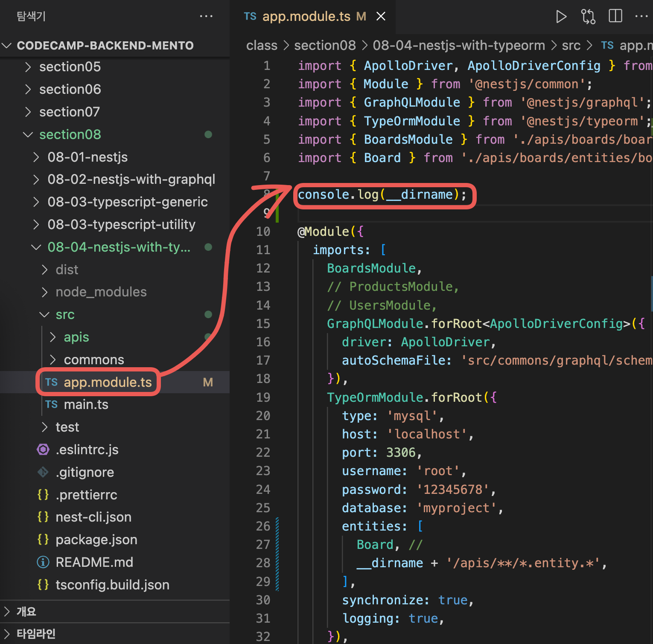This screenshot has width=653, height=644.
Task: Open explorer panel more actions menu
Action: click(x=206, y=16)
